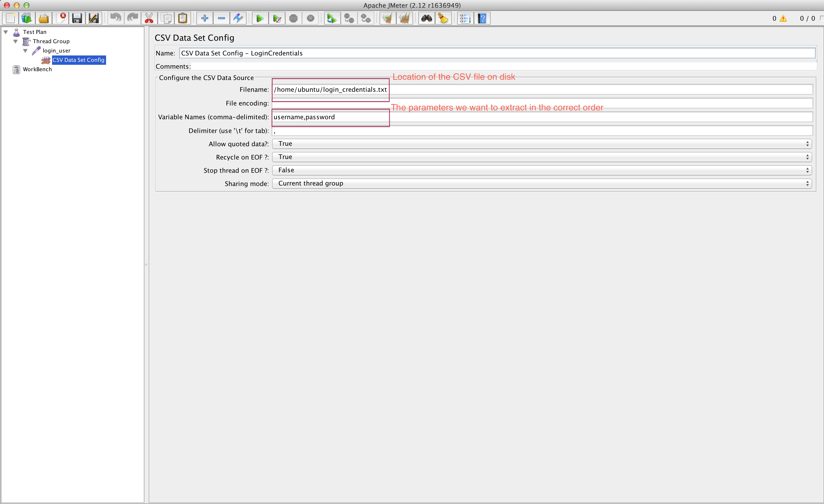The height and width of the screenshot is (504, 824).
Task: Click the Filename input field
Action: pyautogui.click(x=542, y=90)
